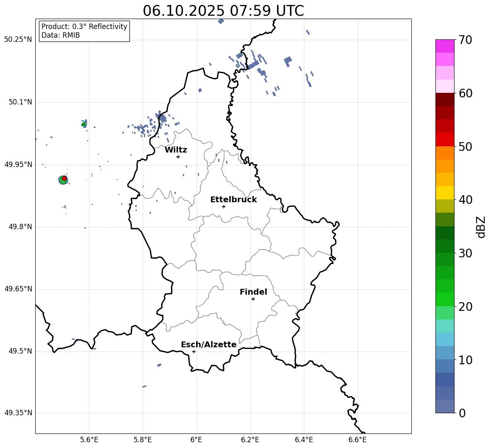Image resolution: width=491 pixels, height=448 pixels.
Task: Click the Findel city label
Action: (253, 292)
